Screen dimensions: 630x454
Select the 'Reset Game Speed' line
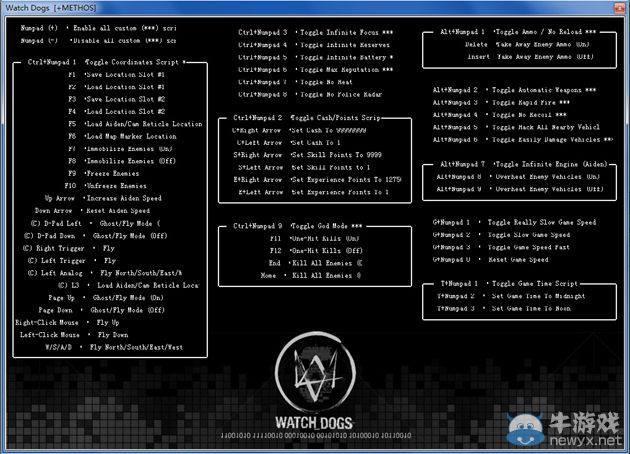[491, 260]
